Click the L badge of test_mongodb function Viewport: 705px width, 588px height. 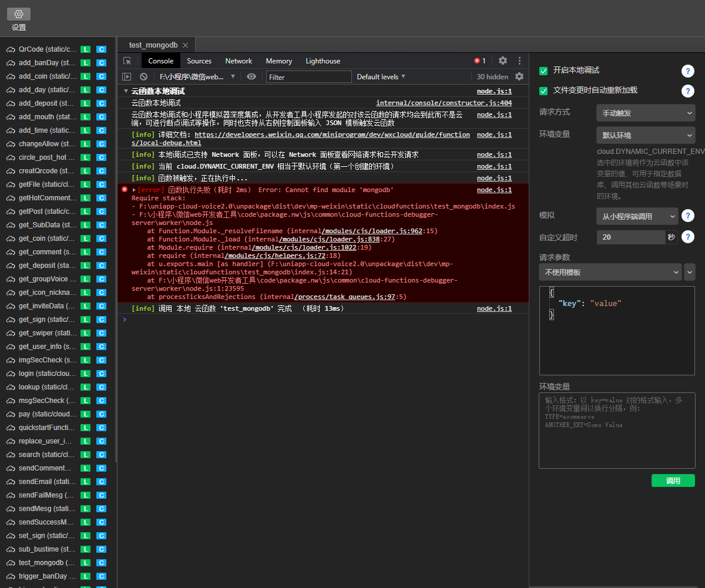(86, 563)
